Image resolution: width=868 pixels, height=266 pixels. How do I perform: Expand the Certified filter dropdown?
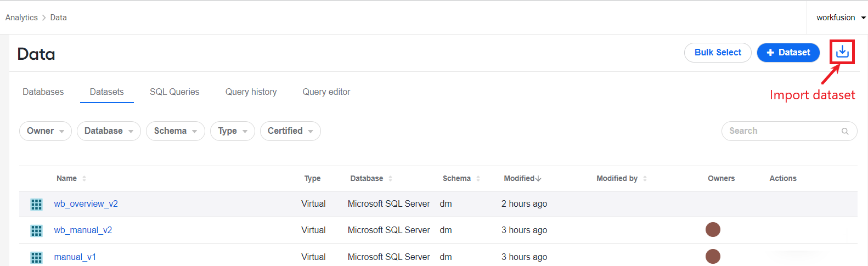[x=290, y=131]
